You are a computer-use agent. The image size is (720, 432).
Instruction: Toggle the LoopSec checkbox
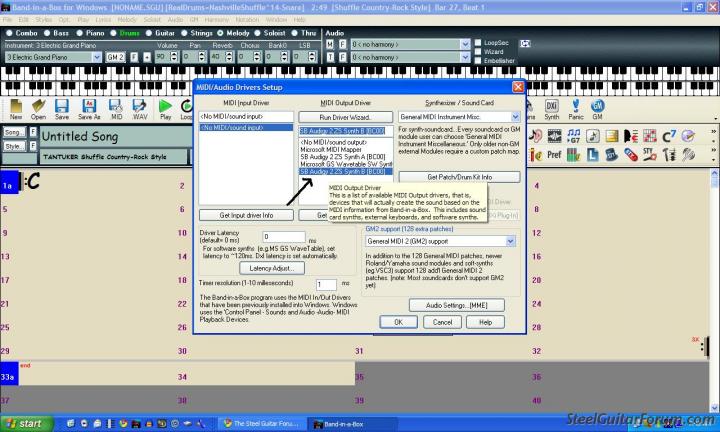(x=478, y=43)
